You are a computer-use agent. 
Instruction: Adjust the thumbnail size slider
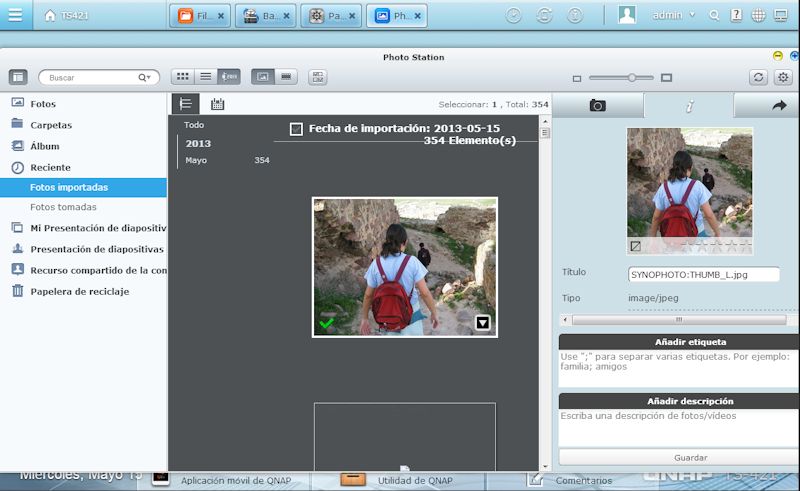click(x=632, y=78)
